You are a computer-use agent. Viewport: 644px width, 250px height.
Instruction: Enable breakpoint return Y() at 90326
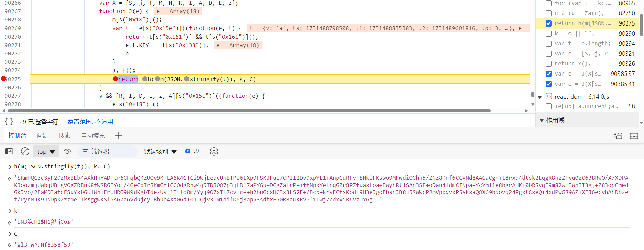pos(549,64)
